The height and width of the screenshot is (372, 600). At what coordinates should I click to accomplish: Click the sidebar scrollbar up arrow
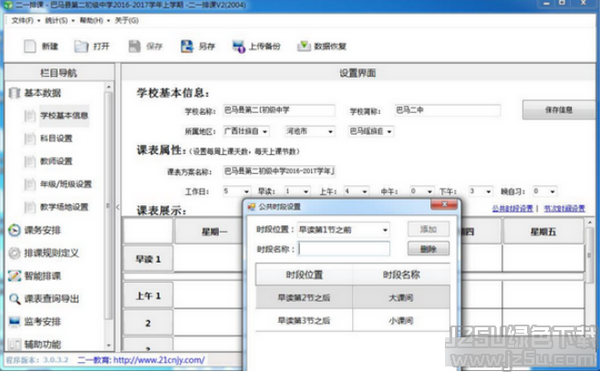[109, 88]
